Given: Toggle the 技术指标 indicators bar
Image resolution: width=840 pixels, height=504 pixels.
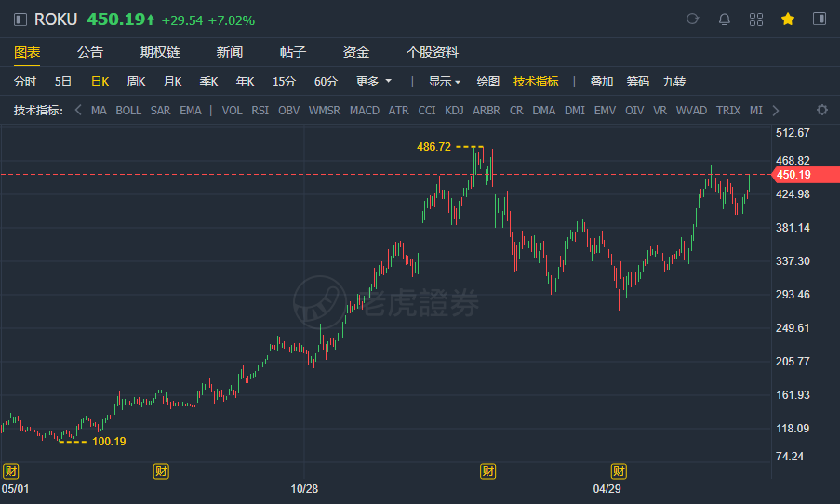Looking at the screenshot, I should pyautogui.click(x=536, y=82).
